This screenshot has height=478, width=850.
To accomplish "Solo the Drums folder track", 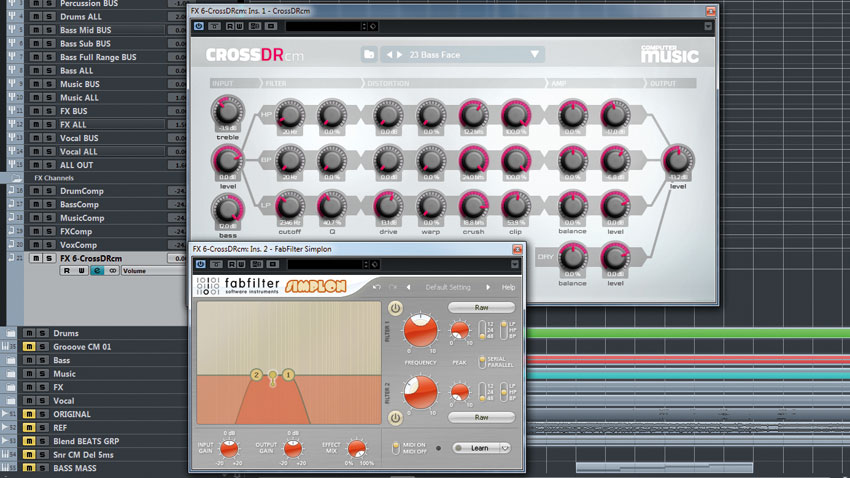I will point(42,333).
